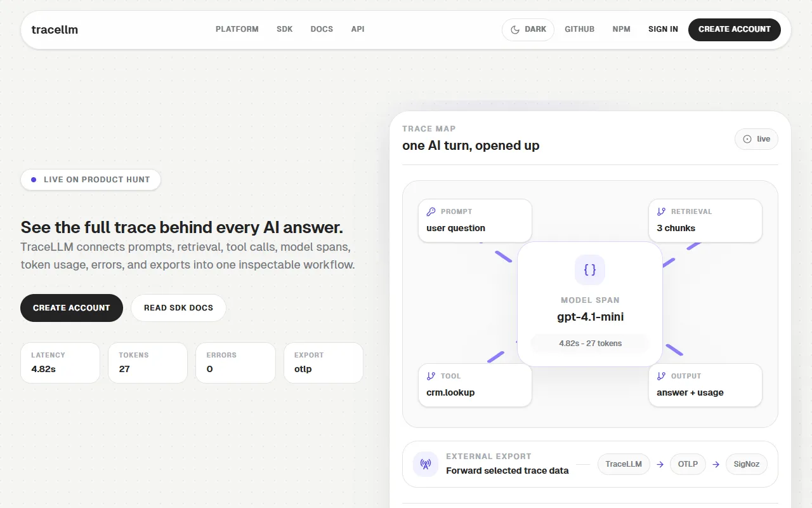Image resolution: width=812 pixels, height=508 pixels.
Task: Select the Latency 4.82s stat card
Action: coord(60,363)
